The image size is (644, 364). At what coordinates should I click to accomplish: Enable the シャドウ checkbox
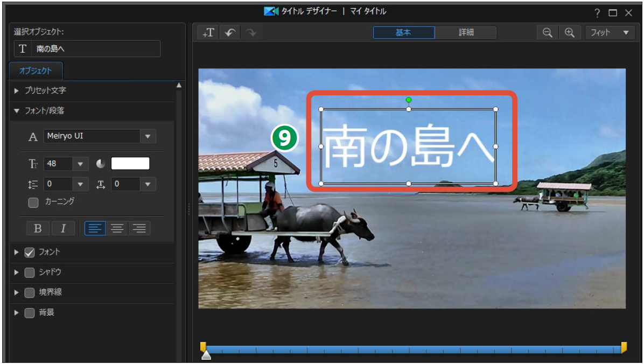(30, 272)
